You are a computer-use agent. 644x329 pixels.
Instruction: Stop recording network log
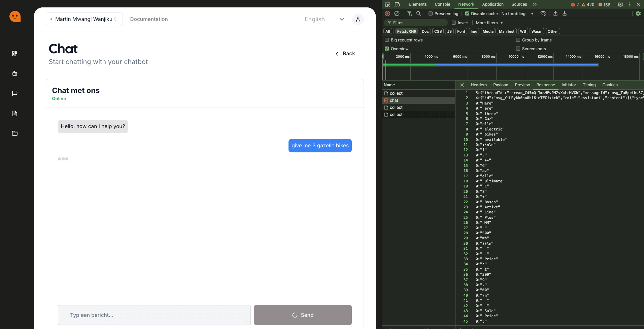(387, 13)
